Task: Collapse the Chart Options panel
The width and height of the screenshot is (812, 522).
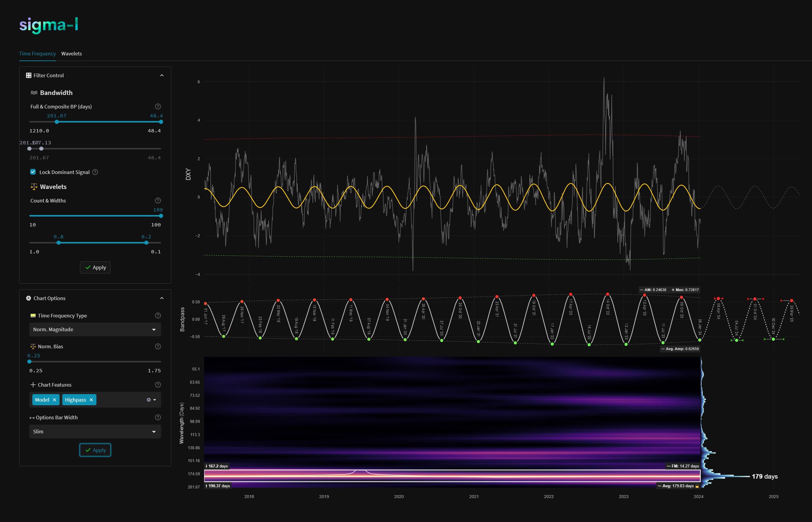Action: click(x=162, y=298)
